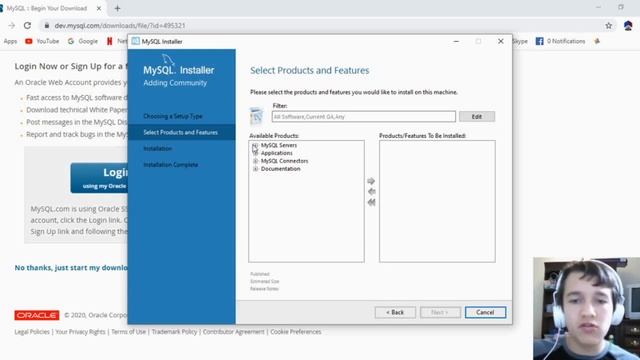Image resolution: width=640 pixels, height=360 pixels.
Task: Open the Trademark Policy footer link
Action: (174, 332)
